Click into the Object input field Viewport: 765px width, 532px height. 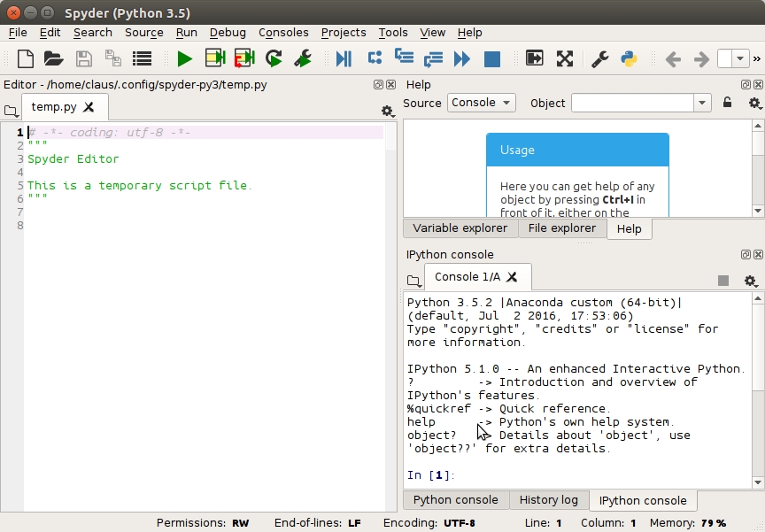click(x=632, y=103)
